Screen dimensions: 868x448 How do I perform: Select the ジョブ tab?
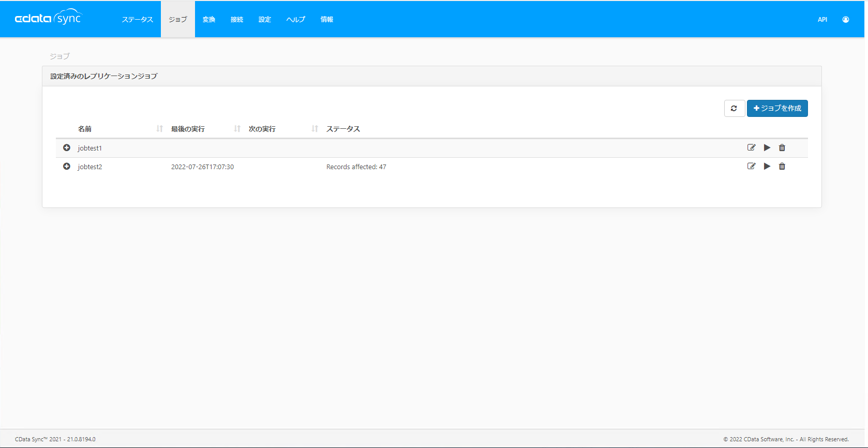[x=178, y=20]
